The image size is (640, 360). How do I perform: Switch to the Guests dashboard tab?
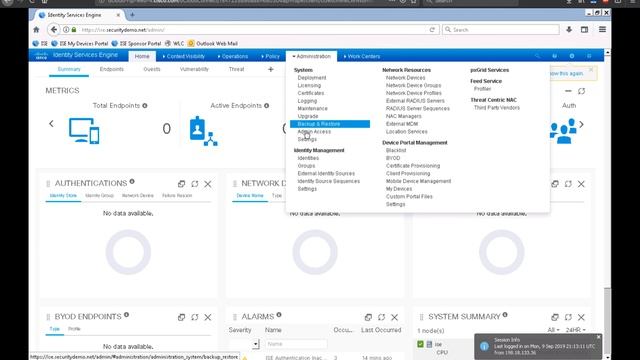tap(152, 69)
